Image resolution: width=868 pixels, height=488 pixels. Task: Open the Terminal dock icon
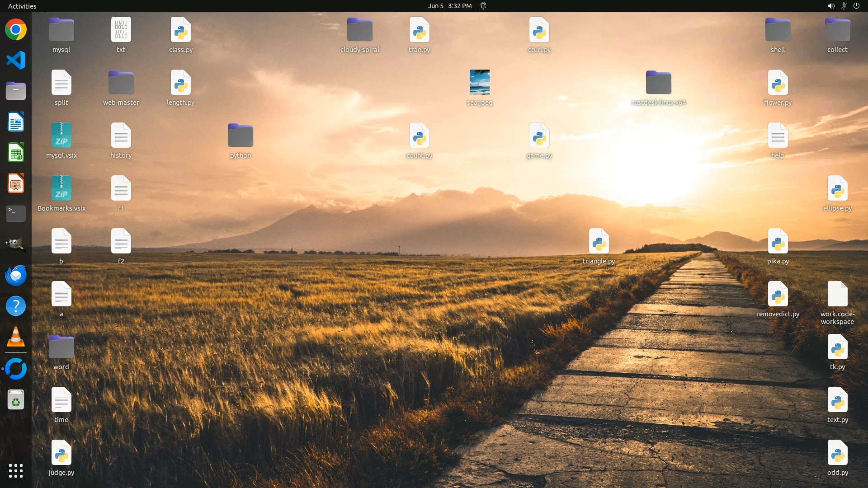tap(16, 213)
